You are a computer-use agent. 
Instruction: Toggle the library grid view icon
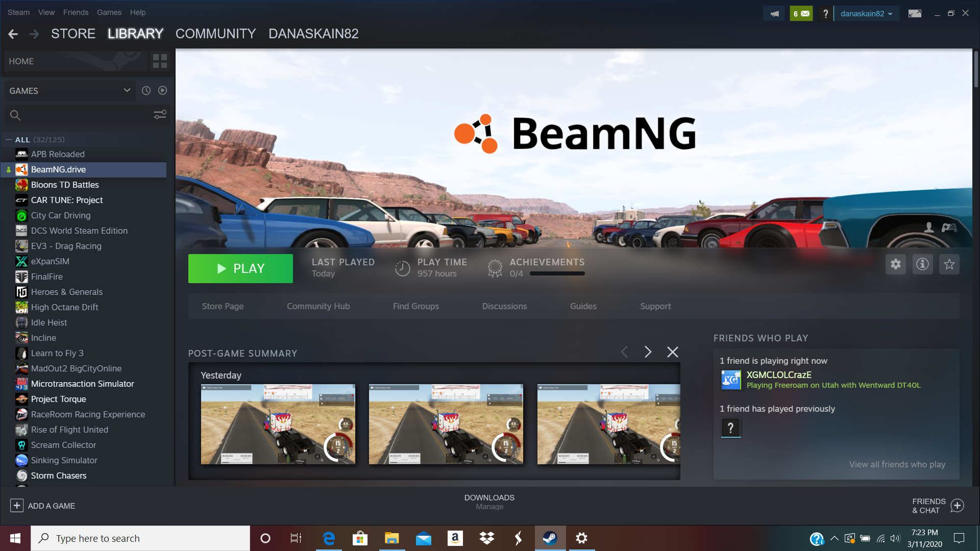click(160, 61)
